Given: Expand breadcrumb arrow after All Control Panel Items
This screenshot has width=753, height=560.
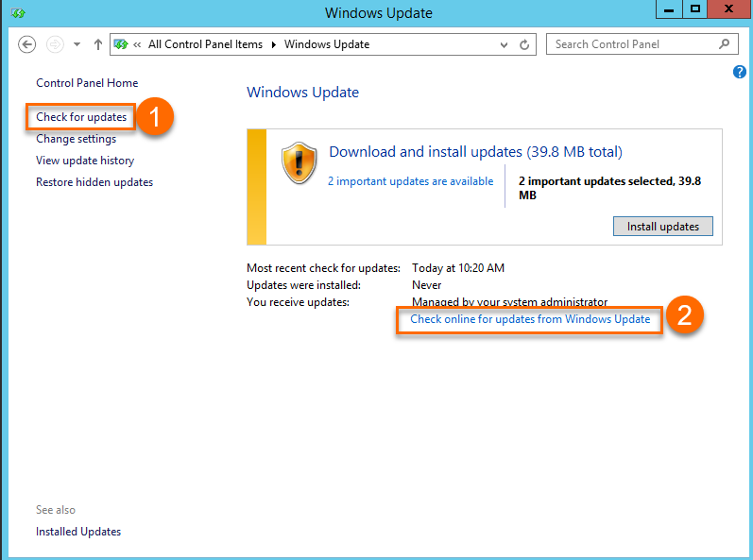Looking at the screenshot, I should tap(274, 45).
